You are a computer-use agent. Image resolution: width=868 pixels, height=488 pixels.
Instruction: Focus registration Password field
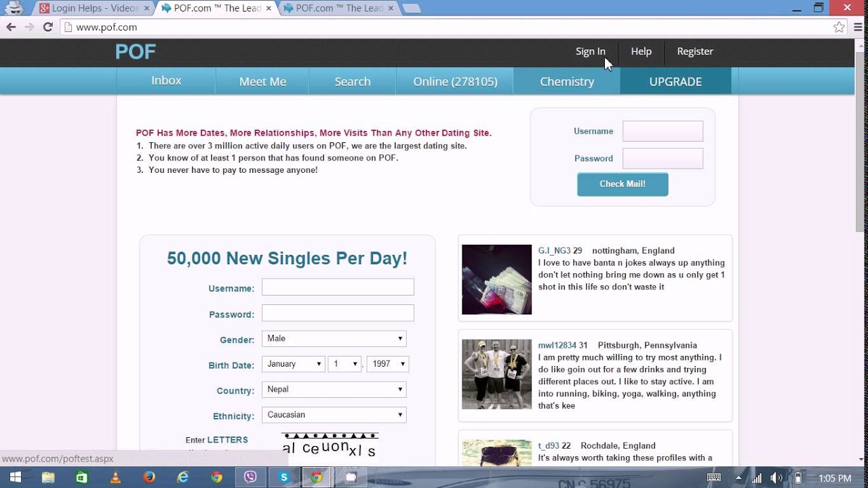[338, 312]
